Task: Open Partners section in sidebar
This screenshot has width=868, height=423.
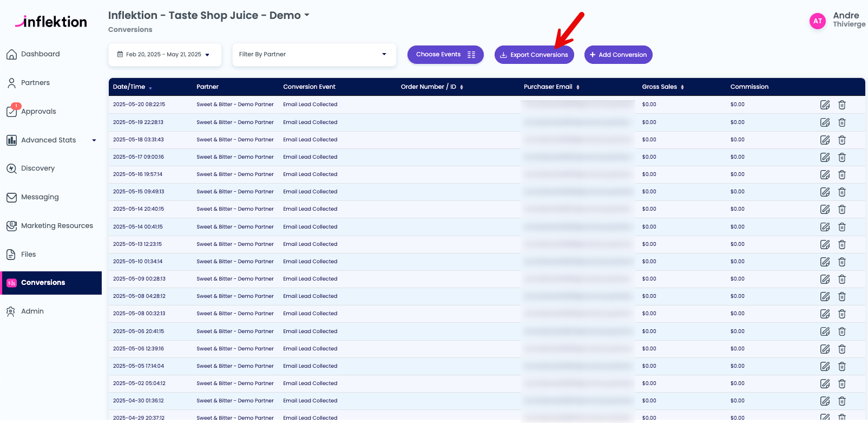Action: point(35,83)
